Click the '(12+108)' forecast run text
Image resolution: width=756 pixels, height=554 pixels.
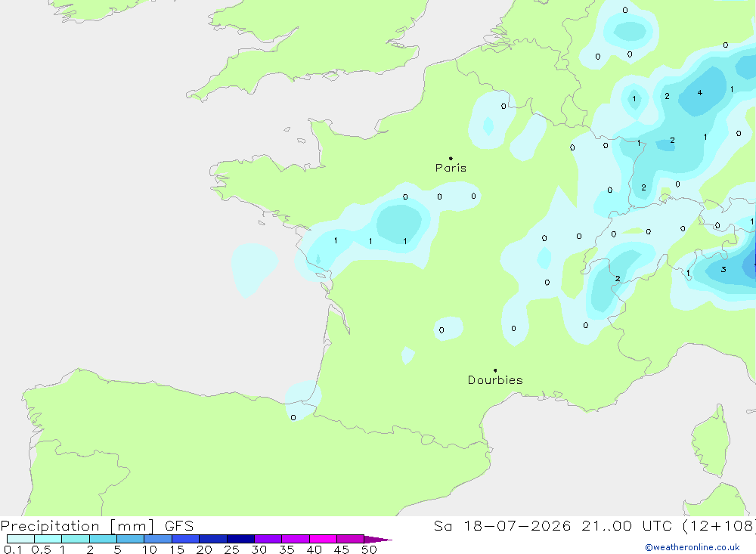[x=719, y=526]
